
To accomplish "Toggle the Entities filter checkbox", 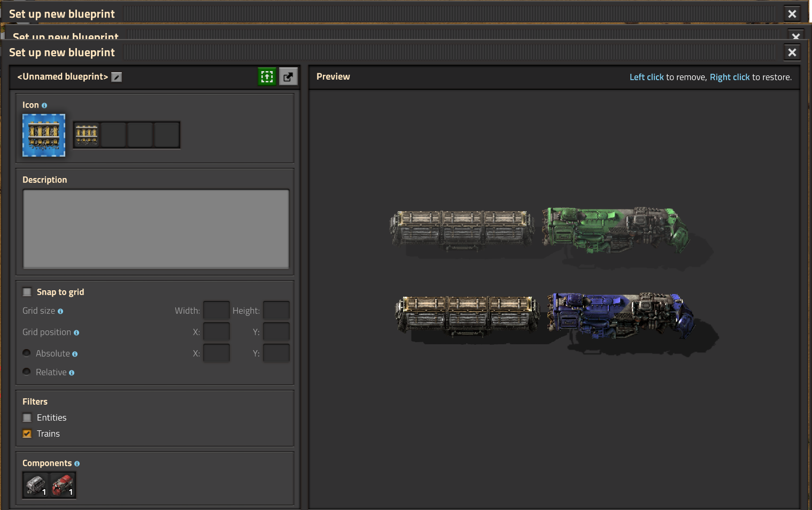I will click(27, 418).
